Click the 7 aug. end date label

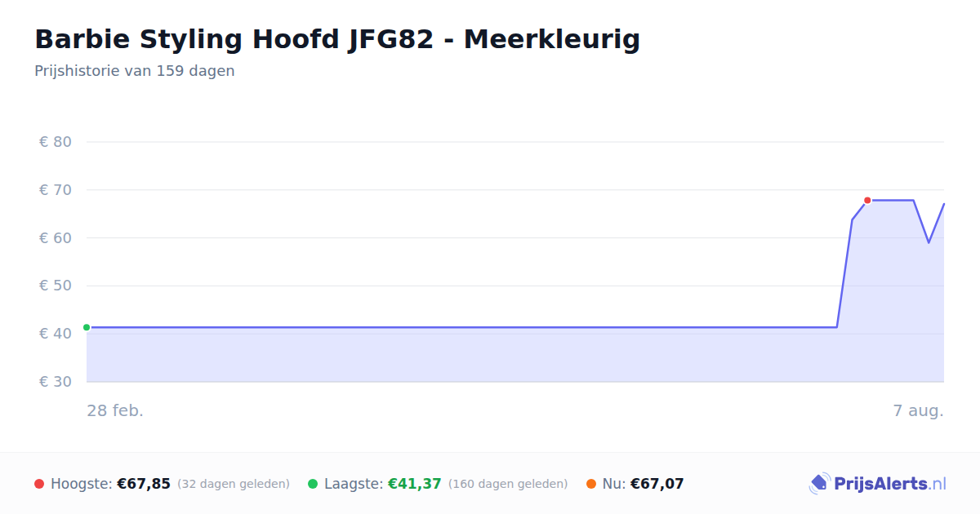coord(919,410)
